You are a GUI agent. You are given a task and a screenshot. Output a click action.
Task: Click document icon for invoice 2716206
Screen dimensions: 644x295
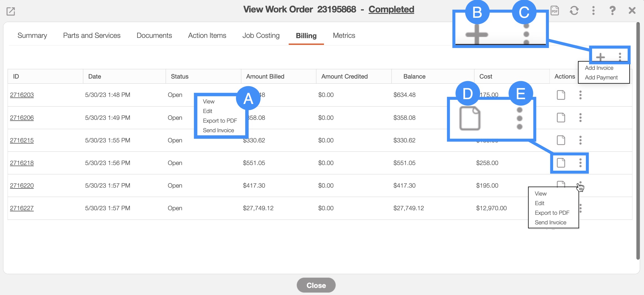pos(561,118)
